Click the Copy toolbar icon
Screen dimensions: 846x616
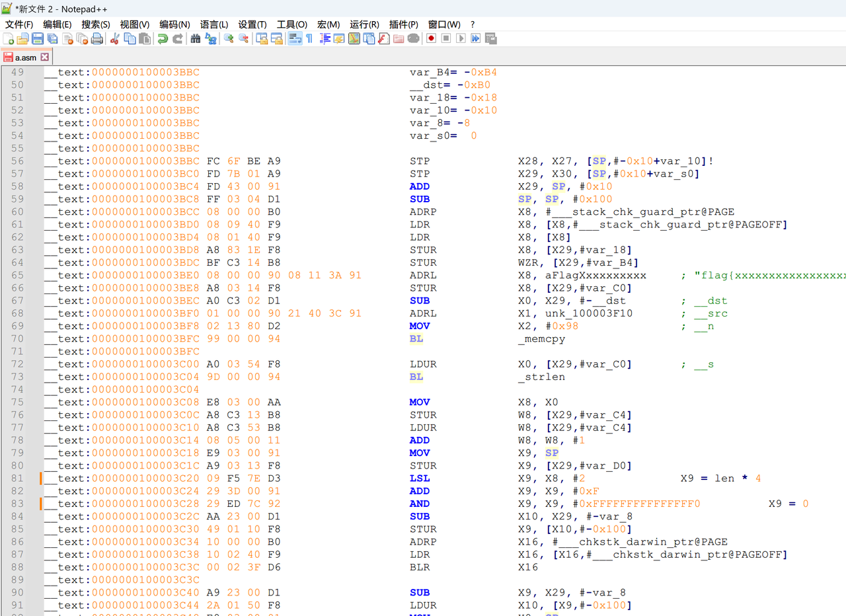coord(130,39)
